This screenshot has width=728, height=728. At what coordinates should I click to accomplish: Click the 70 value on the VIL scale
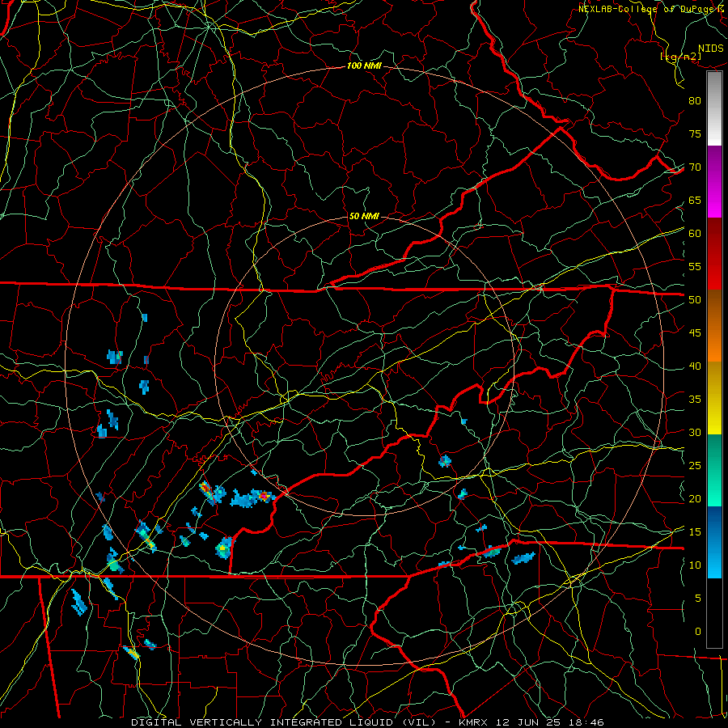[695, 167]
